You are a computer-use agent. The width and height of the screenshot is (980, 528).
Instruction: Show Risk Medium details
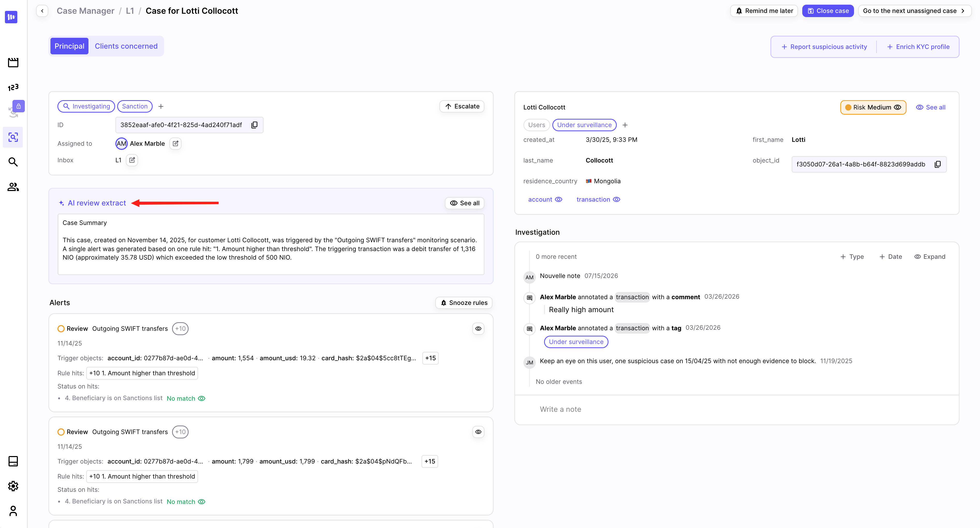click(x=873, y=107)
